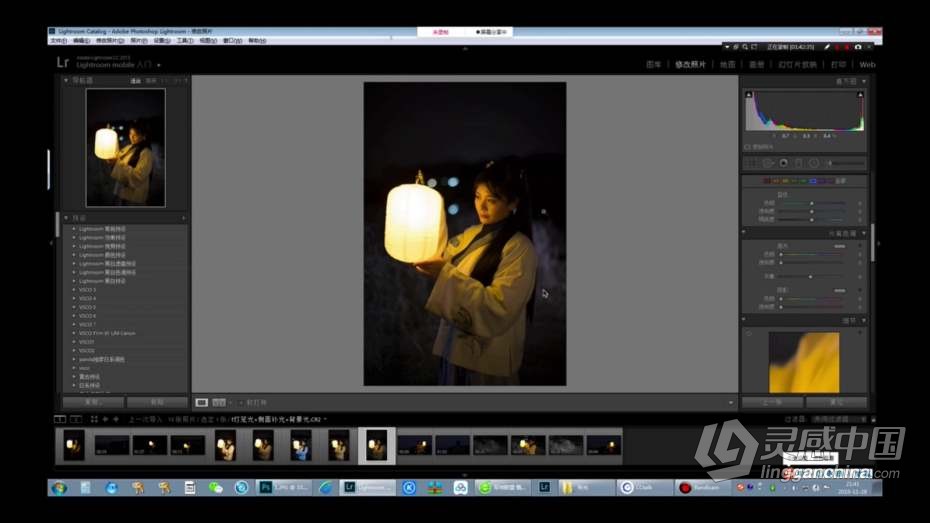Click the 粘贴 button below presets
The height and width of the screenshot is (523, 930).
pos(157,402)
